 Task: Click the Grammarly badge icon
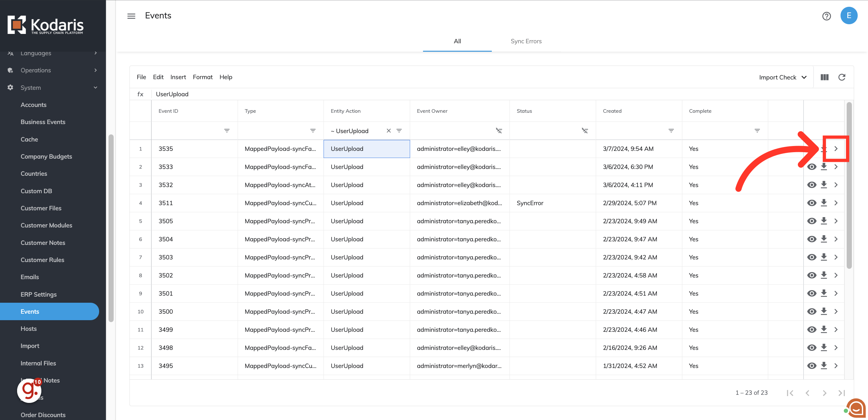tap(29, 390)
